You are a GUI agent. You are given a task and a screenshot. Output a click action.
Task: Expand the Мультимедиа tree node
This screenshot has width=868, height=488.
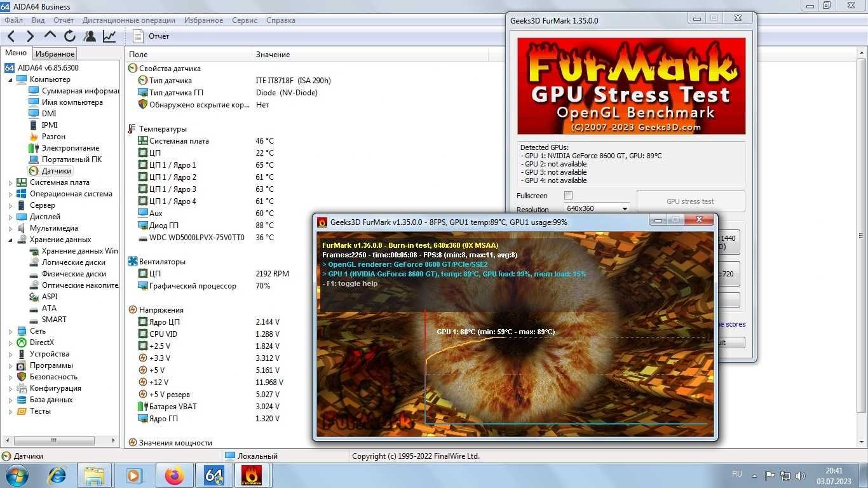click(x=10, y=228)
